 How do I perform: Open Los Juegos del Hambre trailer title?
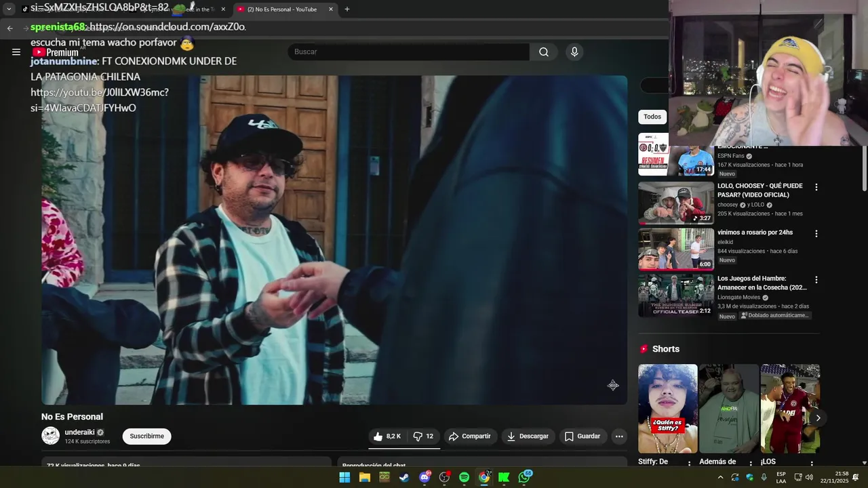click(762, 283)
